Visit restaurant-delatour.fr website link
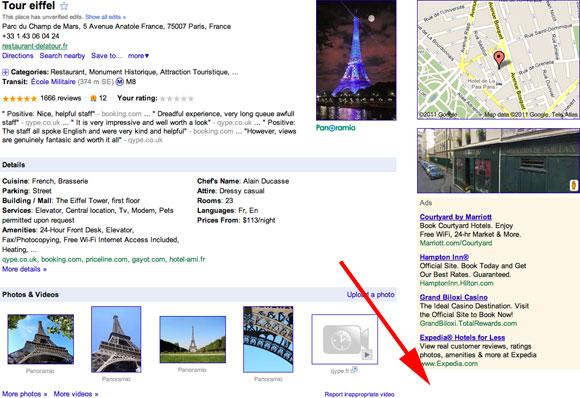Screen dimensions: 580x398 click(35, 46)
